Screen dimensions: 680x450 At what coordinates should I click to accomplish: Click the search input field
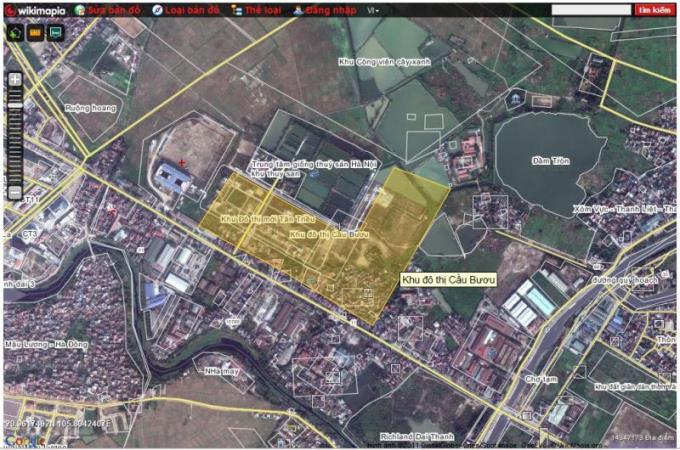(x=591, y=9)
